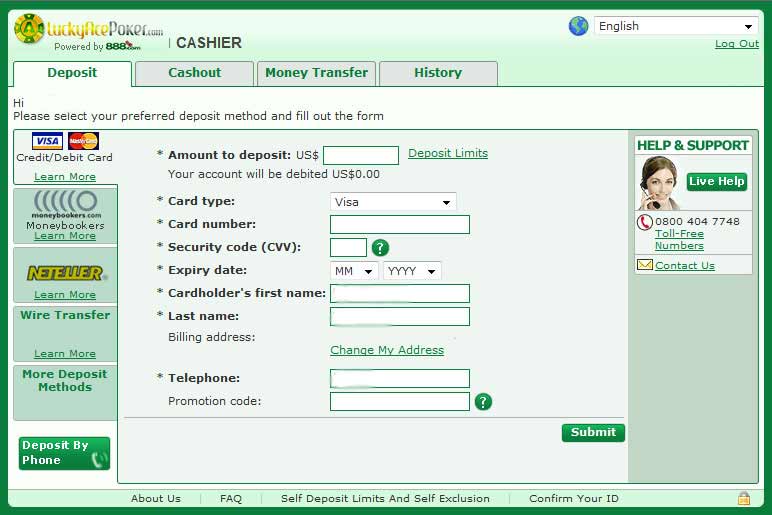Click the MasterCard logo
The image size is (772, 515).
pos(83,141)
